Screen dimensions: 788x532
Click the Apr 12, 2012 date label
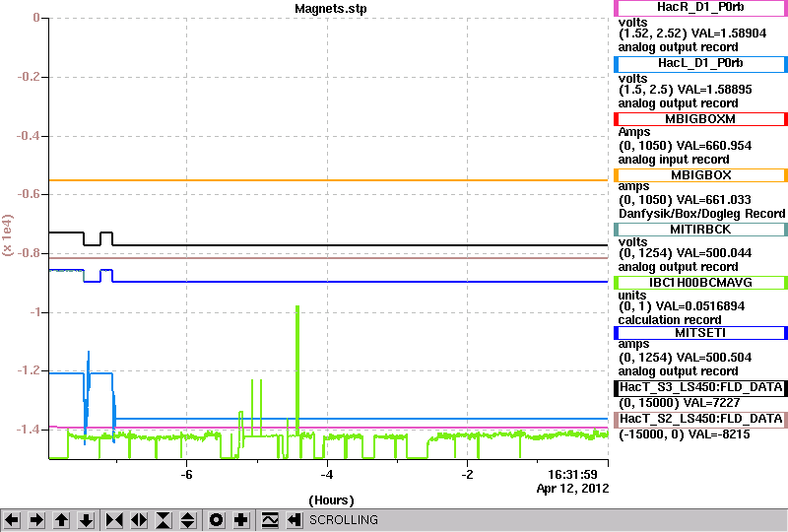(x=572, y=489)
